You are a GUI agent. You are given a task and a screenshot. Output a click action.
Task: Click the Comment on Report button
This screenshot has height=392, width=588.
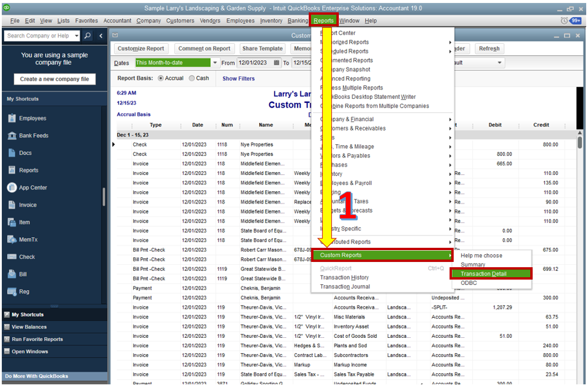tap(204, 48)
